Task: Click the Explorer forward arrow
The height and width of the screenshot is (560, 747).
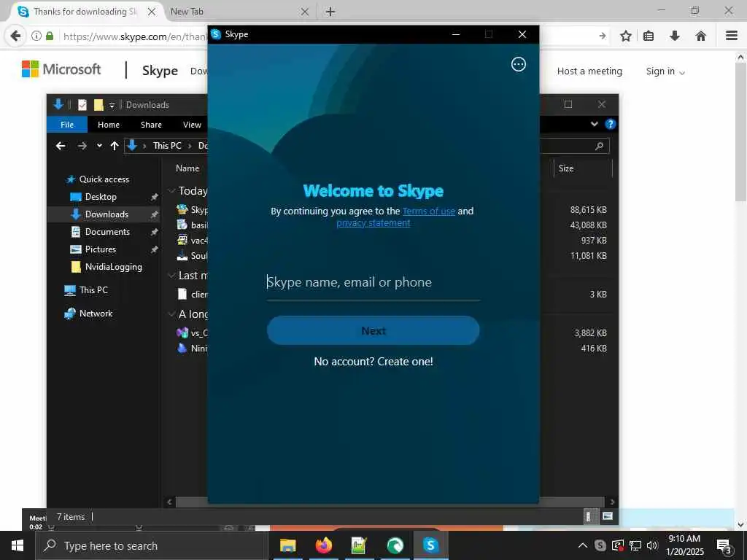Action: (82, 146)
